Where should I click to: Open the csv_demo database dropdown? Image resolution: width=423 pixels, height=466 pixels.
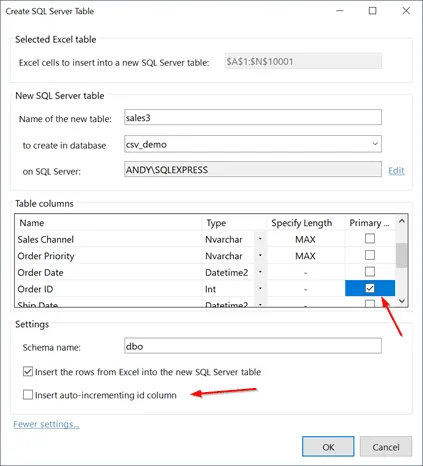coord(375,144)
